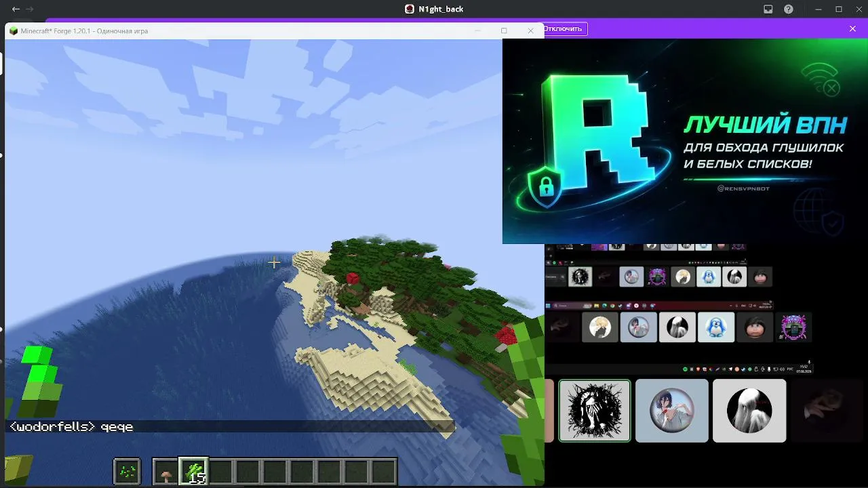Minimize the Minecraft Forge window

pyautogui.click(x=477, y=30)
